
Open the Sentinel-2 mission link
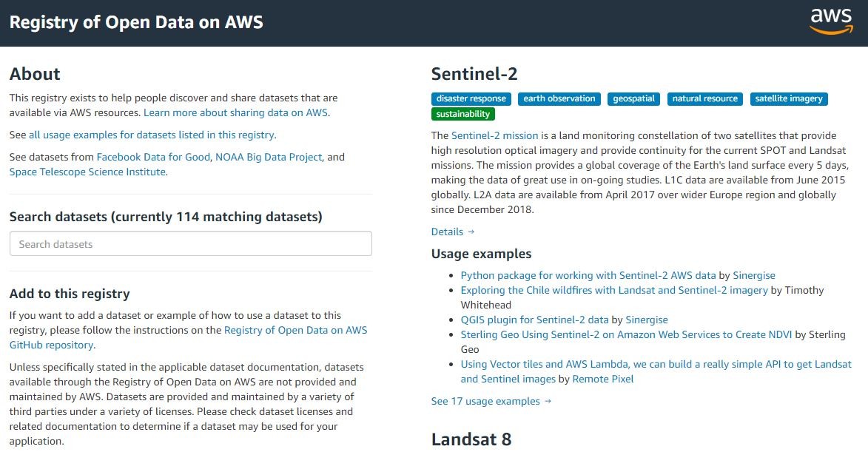pyautogui.click(x=494, y=135)
